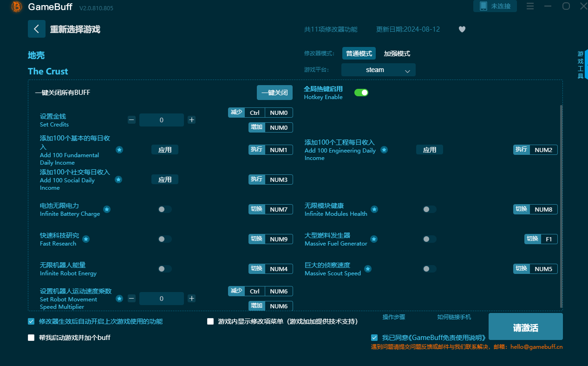
Task: Open the steam game platform dropdown
Action: [378, 69]
